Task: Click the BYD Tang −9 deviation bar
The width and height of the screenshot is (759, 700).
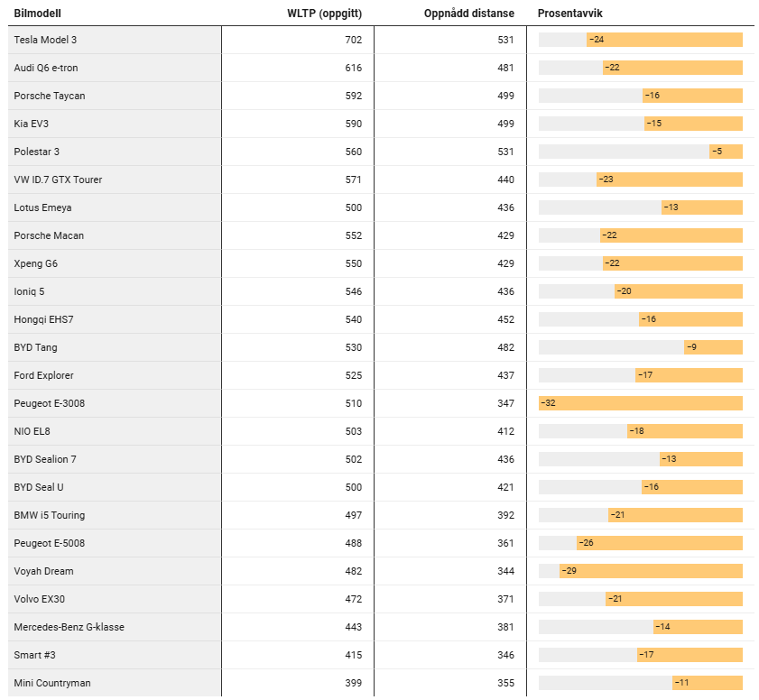Action: [x=713, y=347]
